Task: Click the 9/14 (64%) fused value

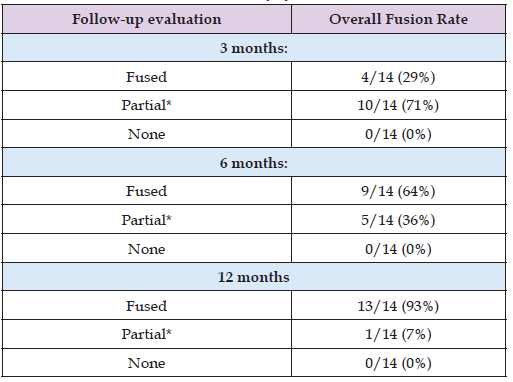Action: [x=398, y=191]
